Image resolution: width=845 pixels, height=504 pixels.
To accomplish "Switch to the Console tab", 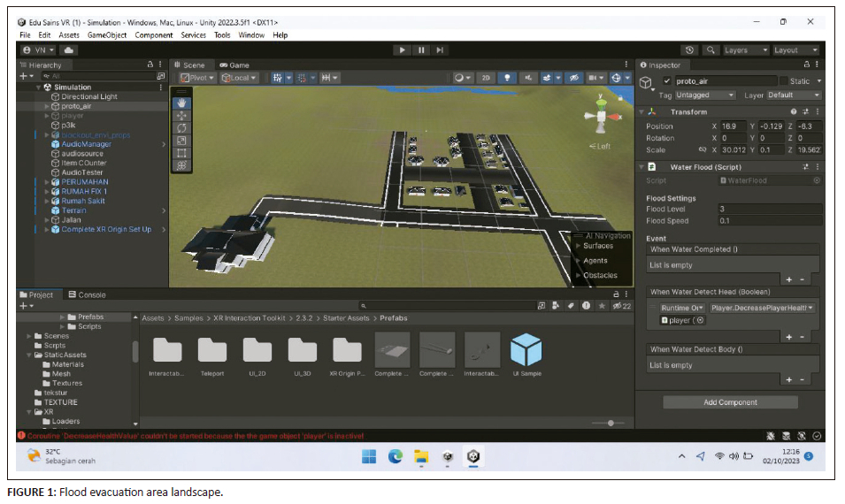I will tap(88, 294).
